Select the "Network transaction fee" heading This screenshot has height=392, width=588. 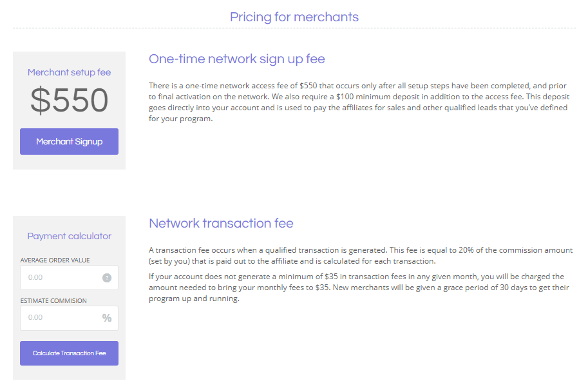[x=221, y=224]
